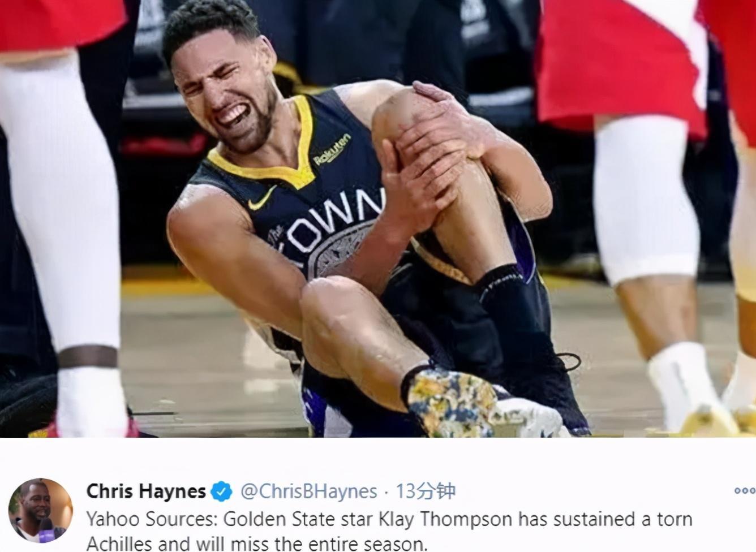Open the 13分钟 tweet timestamp

pos(425,491)
